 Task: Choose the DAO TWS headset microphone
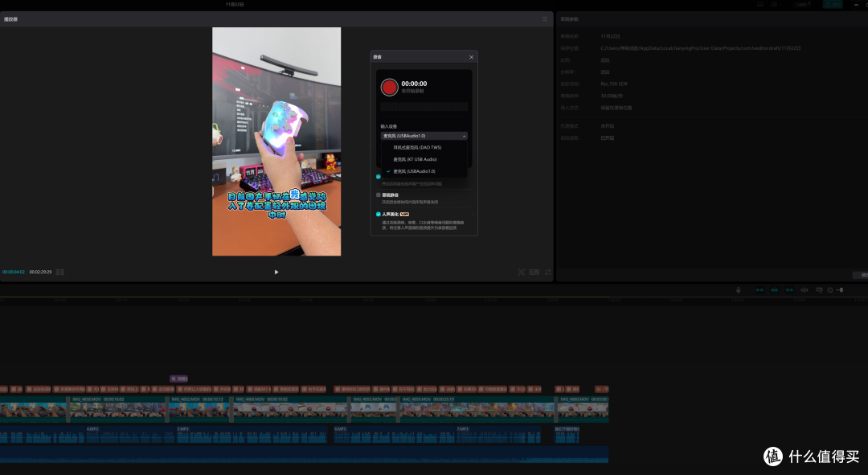[424, 147]
